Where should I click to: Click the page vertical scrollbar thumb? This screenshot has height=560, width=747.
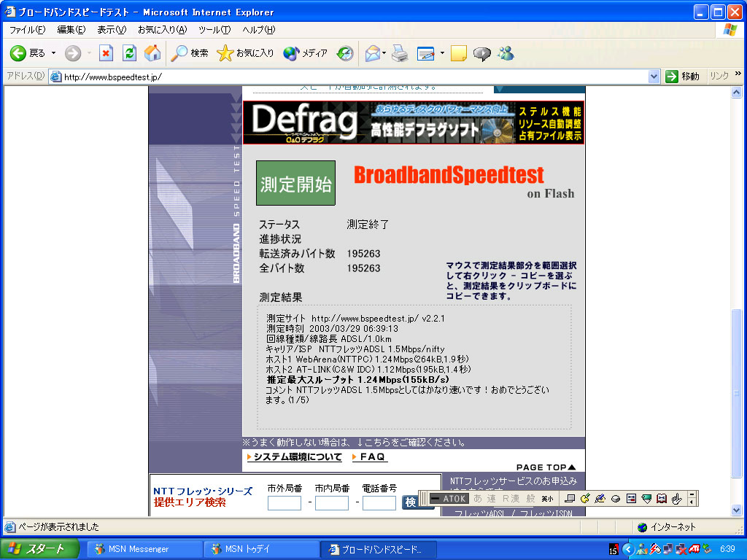737,393
